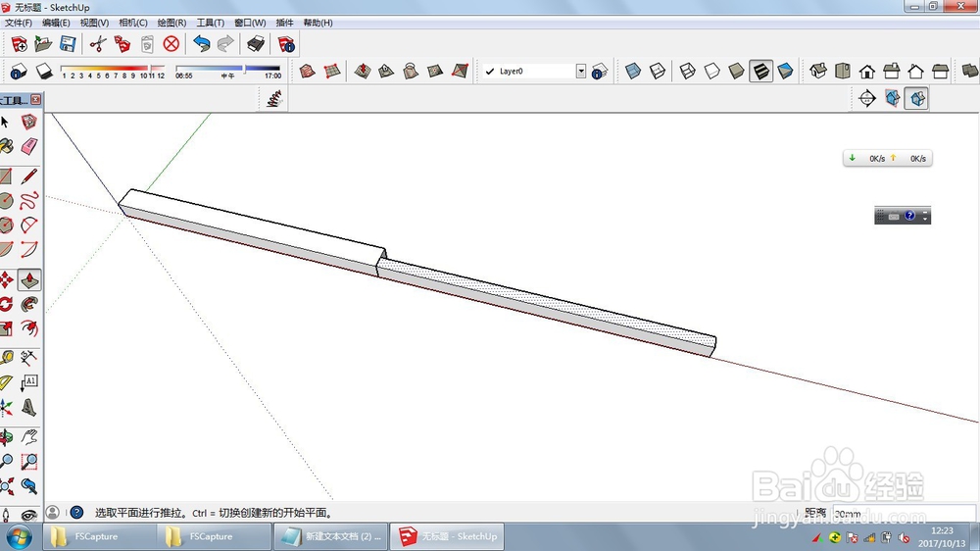Switch to Front view house icon

[x=867, y=72]
